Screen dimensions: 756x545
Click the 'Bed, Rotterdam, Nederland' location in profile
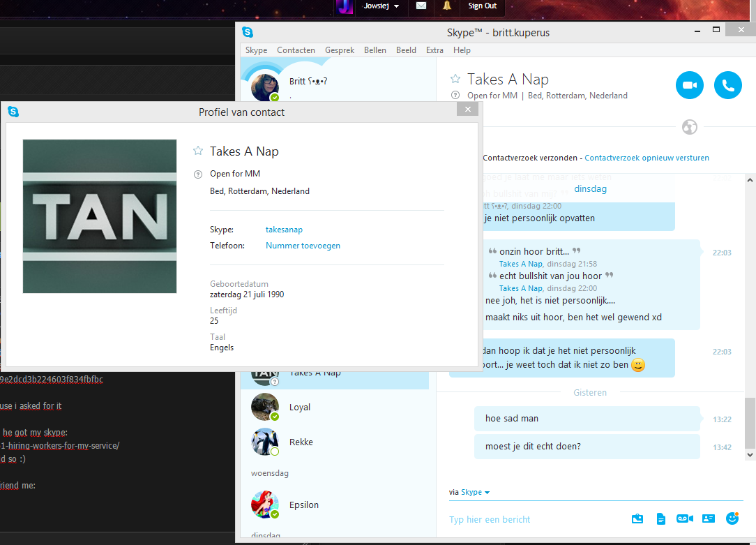pyautogui.click(x=259, y=191)
